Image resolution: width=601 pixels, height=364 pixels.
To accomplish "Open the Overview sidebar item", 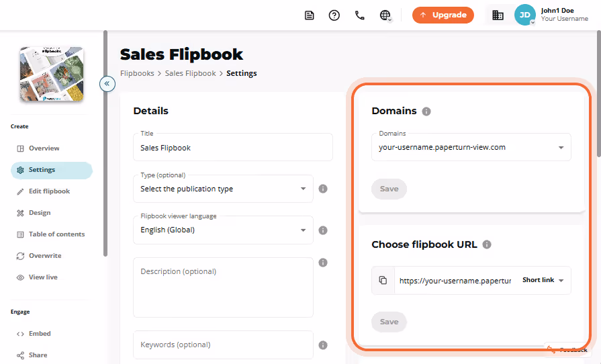I will pyautogui.click(x=51, y=148).
